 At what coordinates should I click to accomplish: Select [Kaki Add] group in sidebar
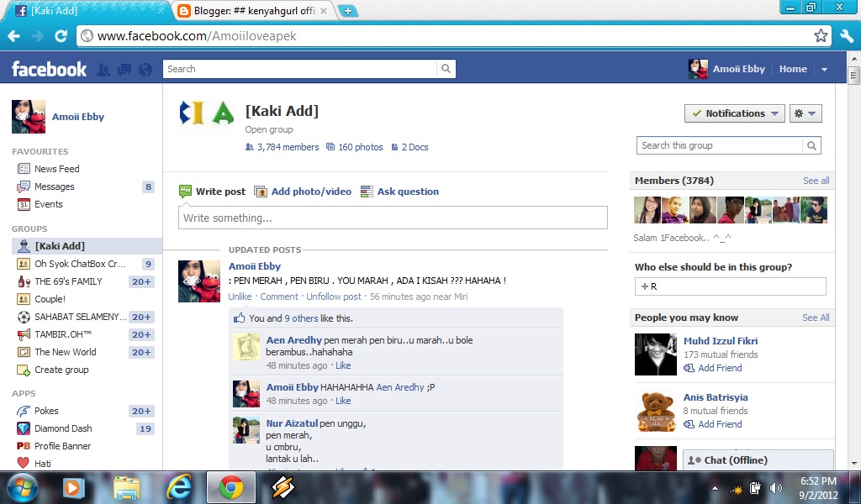click(87, 245)
